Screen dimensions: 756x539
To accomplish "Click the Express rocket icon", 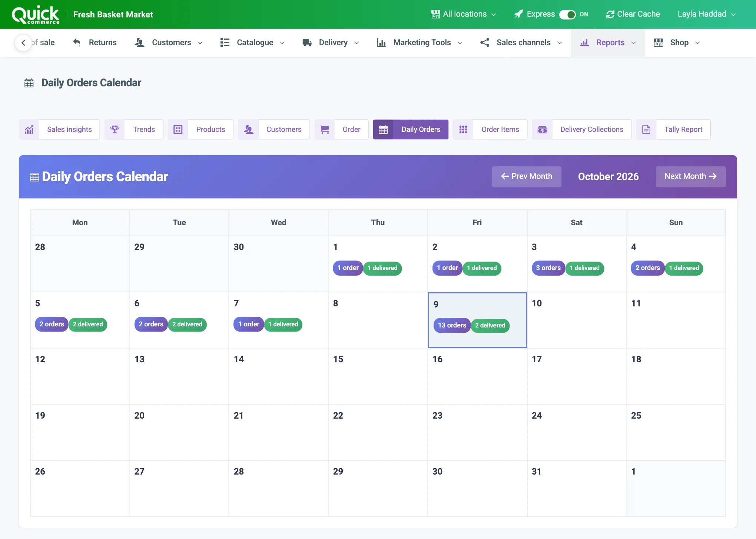I will click(518, 14).
